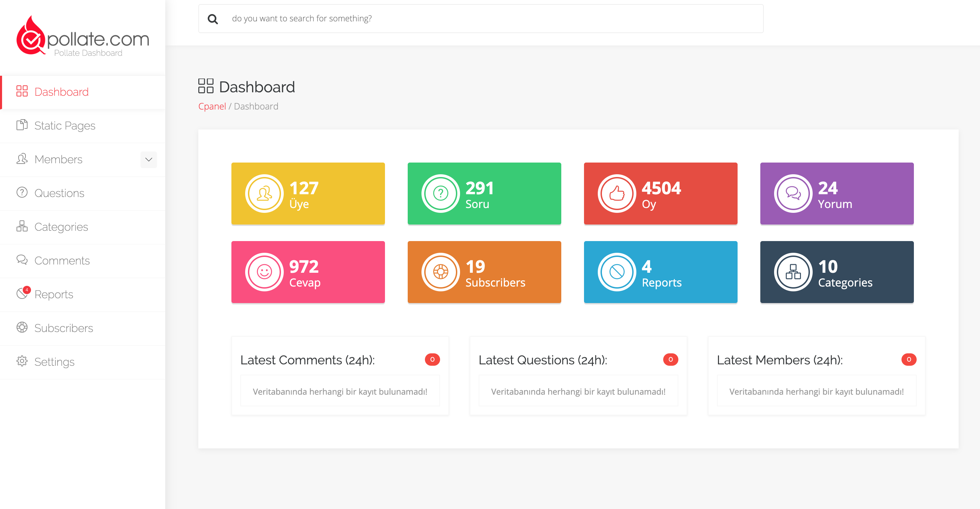The width and height of the screenshot is (980, 509).
Task: Open the Comments sidebar entry
Action: [61, 260]
